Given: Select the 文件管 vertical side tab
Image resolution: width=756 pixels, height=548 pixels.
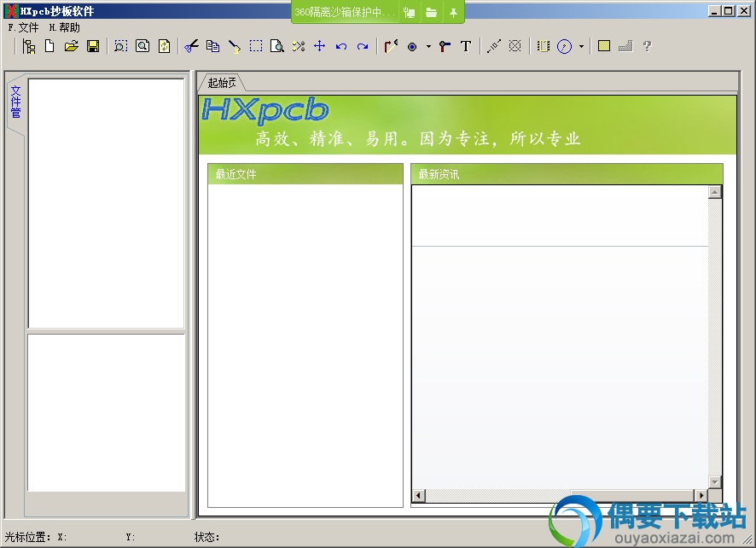Looking at the screenshot, I should point(16,102).
